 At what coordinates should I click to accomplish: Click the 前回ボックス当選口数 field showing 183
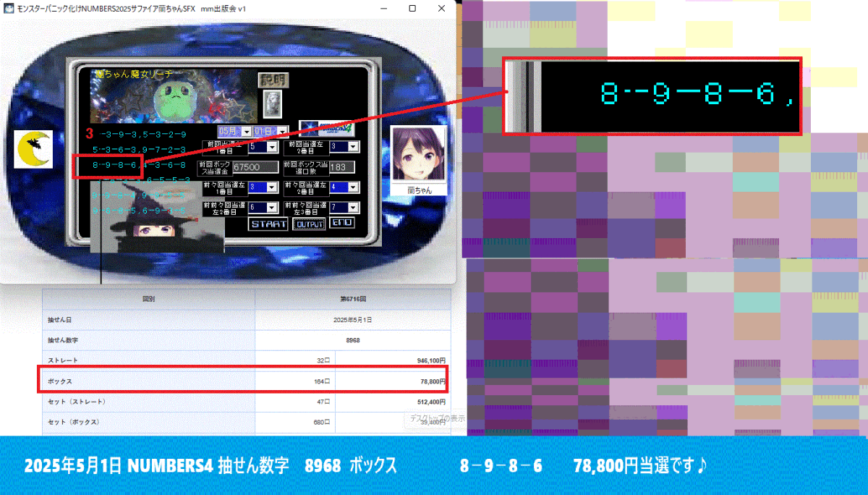[x=344, y=167]
